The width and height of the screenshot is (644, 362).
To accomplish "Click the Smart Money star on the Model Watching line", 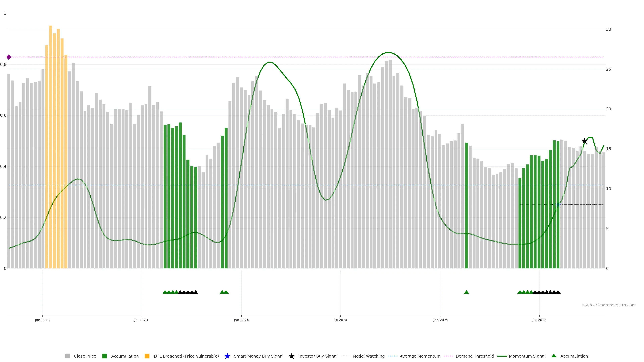I will (558, 205).
